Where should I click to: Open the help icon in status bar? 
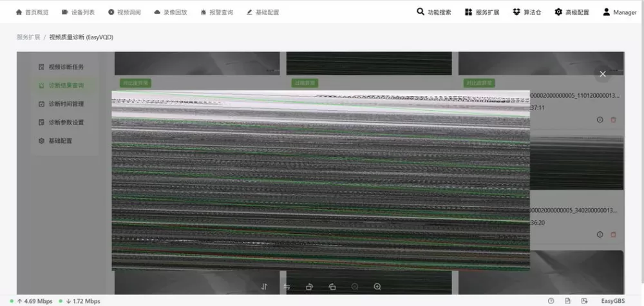(551, 301)
